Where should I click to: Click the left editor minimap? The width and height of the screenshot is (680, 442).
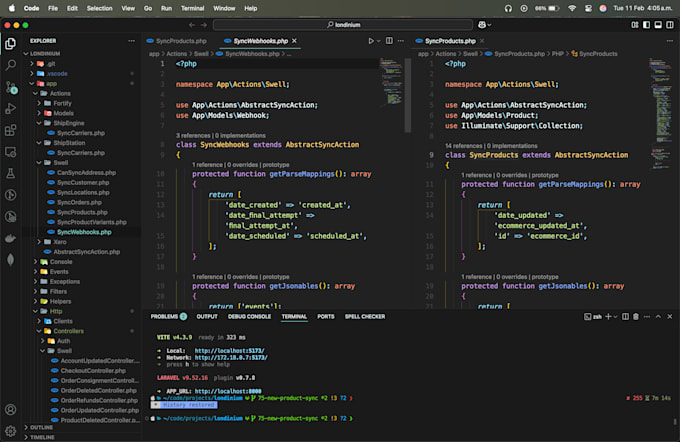coord(392,82)
